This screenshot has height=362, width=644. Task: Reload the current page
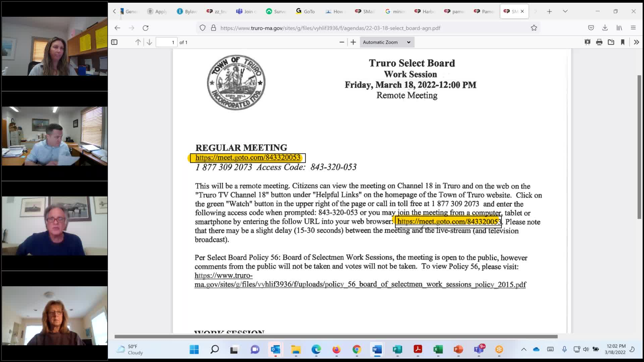[146, 28]
